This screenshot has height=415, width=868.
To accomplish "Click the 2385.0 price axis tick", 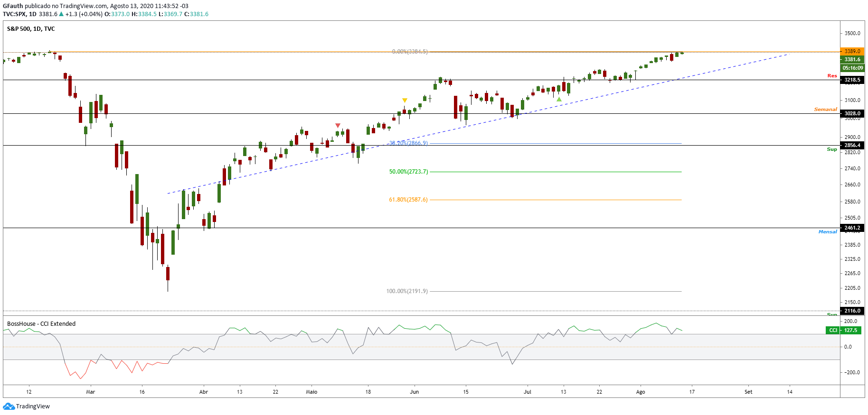I will pyautogui.click(x=853, y=245).
